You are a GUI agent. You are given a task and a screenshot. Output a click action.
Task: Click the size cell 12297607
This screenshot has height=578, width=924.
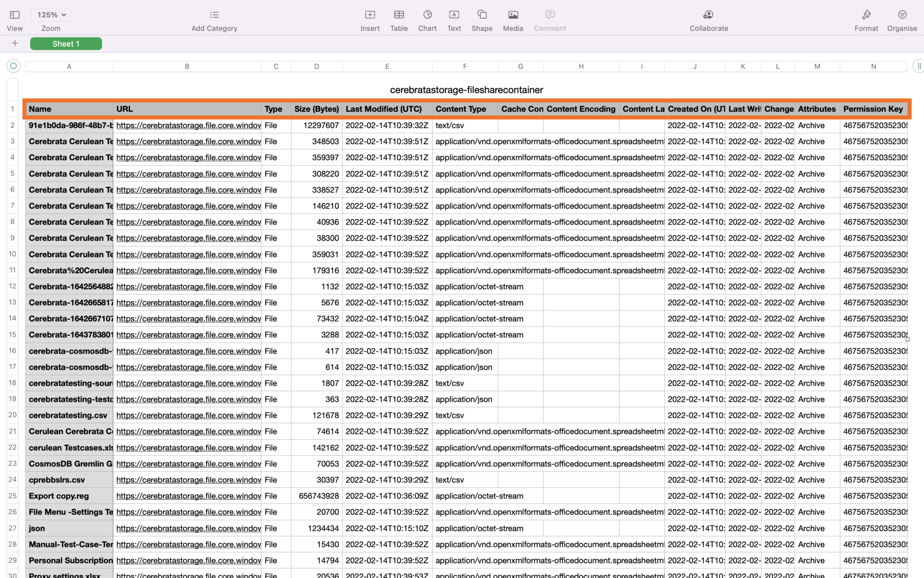[317, 126]
